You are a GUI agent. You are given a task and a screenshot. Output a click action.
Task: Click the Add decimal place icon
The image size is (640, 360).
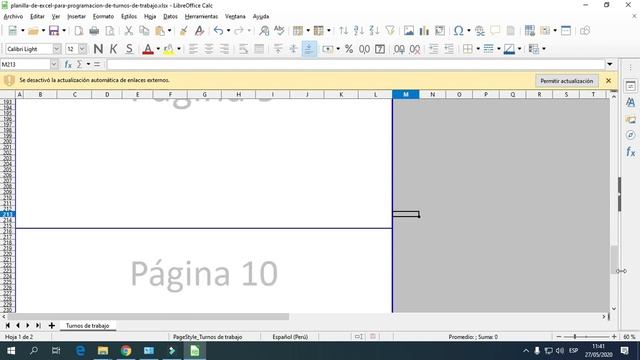399,49
